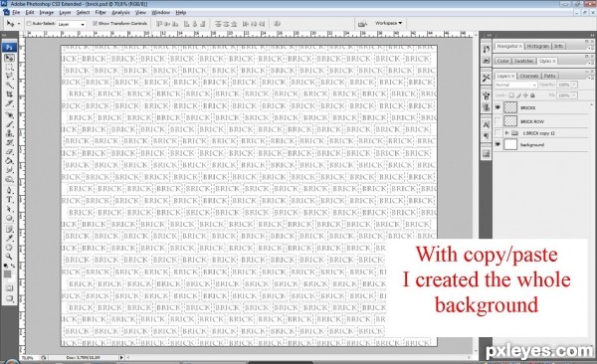The height and width of the screenshot is (364, 597).
Task: Click Go to Bridge icon
Action: coord(362,24)
